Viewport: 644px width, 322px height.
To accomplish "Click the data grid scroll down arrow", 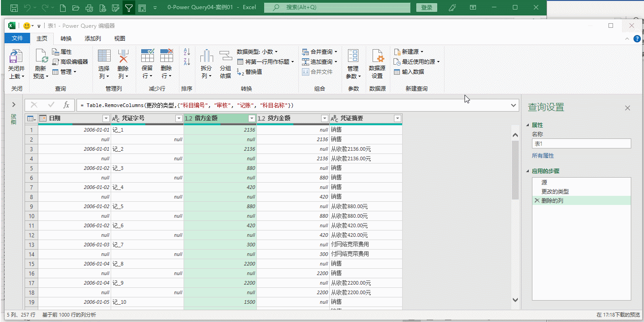I will coord(515,300).
